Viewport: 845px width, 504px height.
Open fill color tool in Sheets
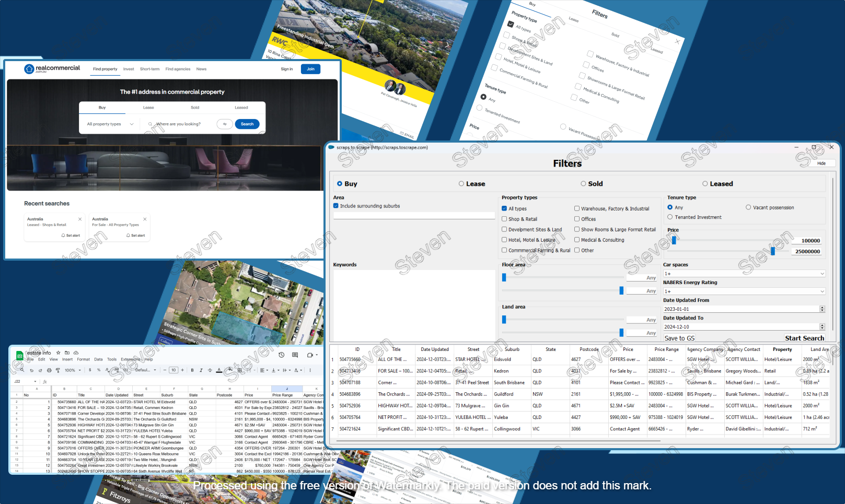tap(230, 369)
